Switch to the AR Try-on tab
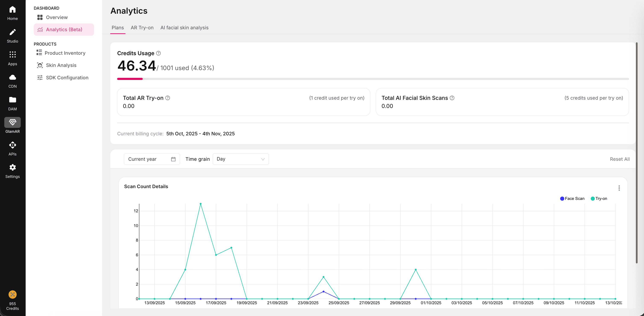This screenshot has width=644, height=316. click(142, 28)
